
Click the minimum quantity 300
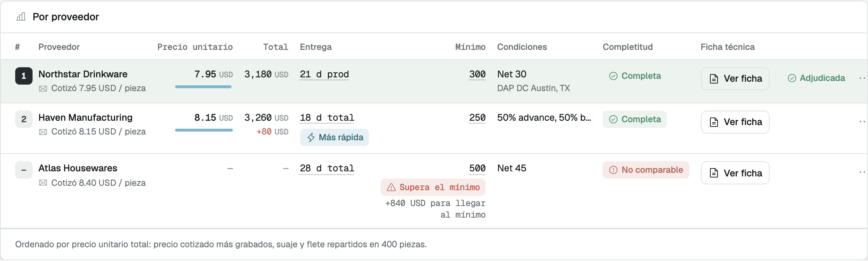477,74
